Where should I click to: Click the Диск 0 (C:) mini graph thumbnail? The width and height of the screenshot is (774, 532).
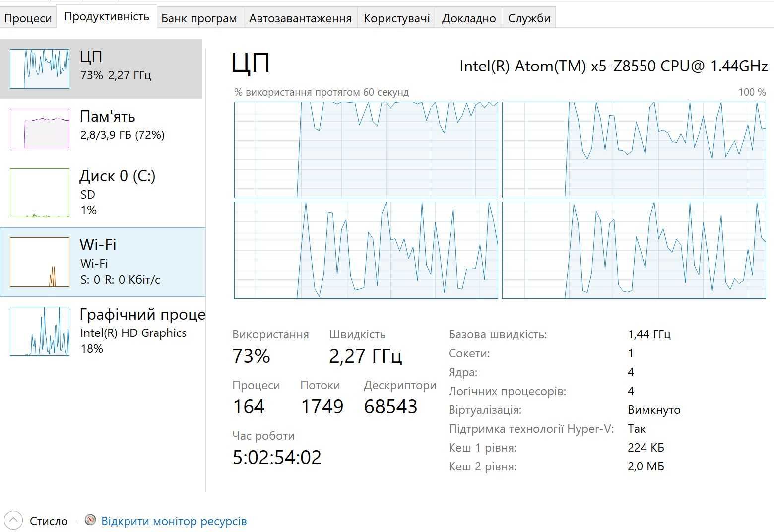coord(40,193)
